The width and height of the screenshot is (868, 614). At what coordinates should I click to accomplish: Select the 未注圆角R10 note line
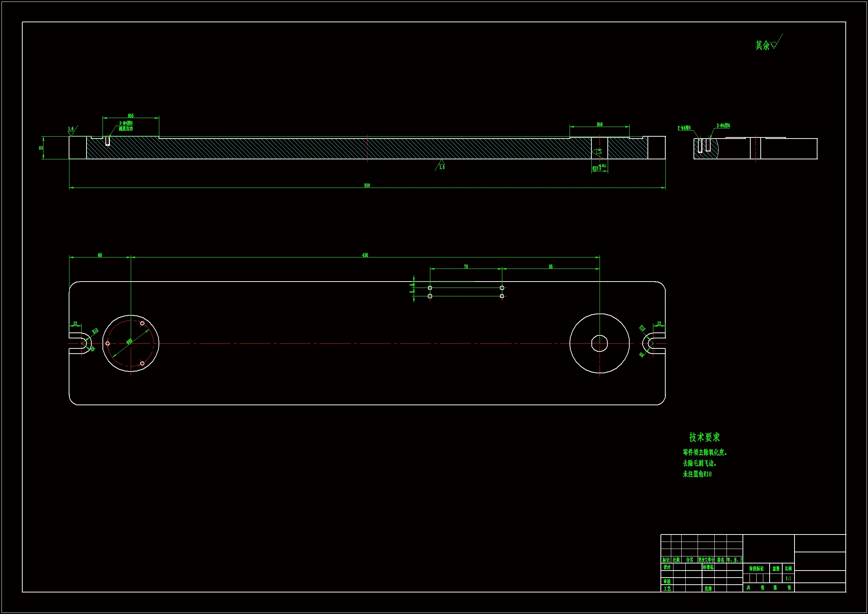tap(697, 474)
